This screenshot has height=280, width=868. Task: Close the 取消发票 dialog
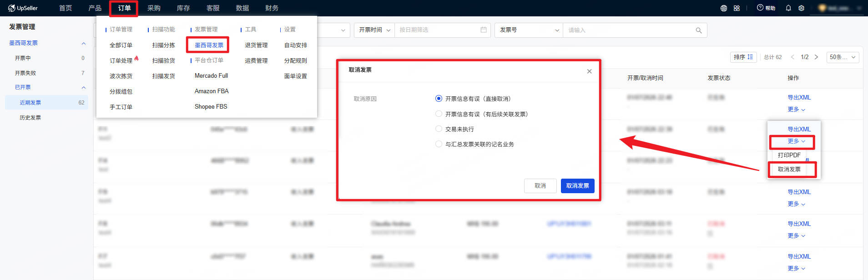[589, 71]
